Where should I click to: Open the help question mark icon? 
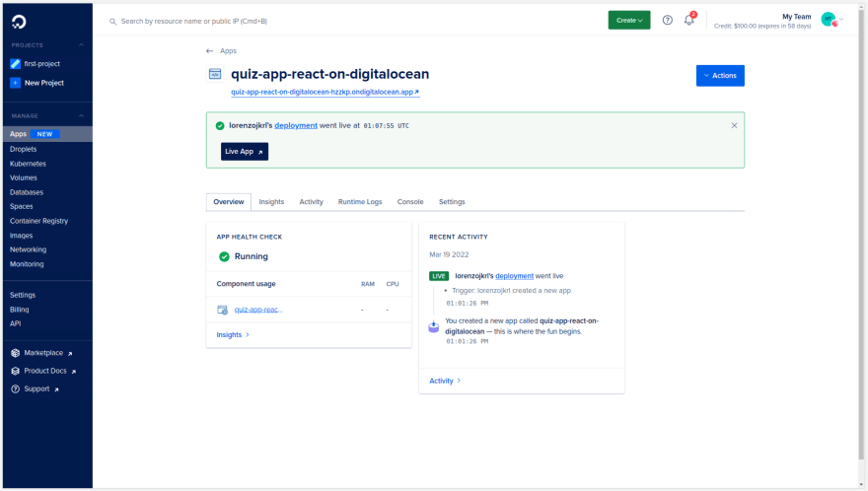click(668, 20)
